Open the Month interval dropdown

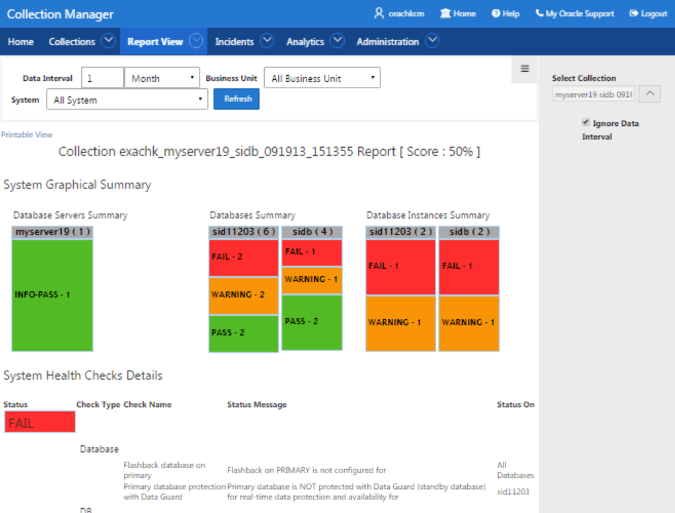click(162, 78)
